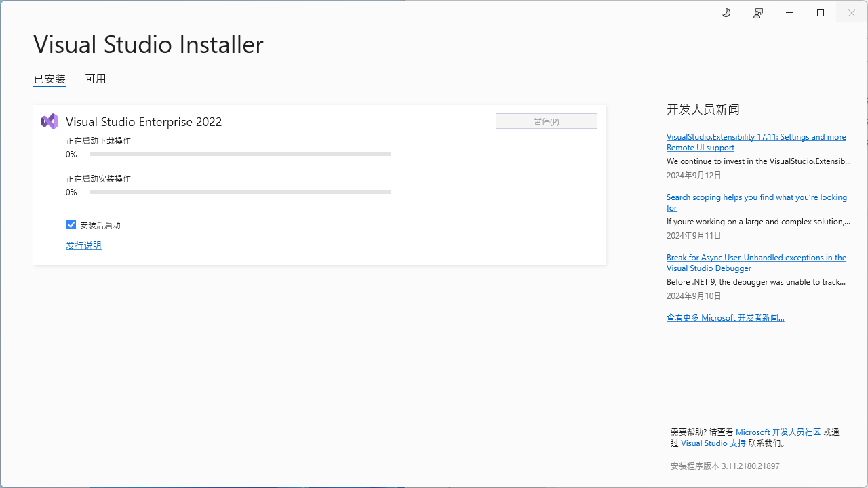Image resolution: width=868 pixels, height=488 pixels.
Task: Click the 正在启动安装操作 status text
Action: click(x=98, y=179)
